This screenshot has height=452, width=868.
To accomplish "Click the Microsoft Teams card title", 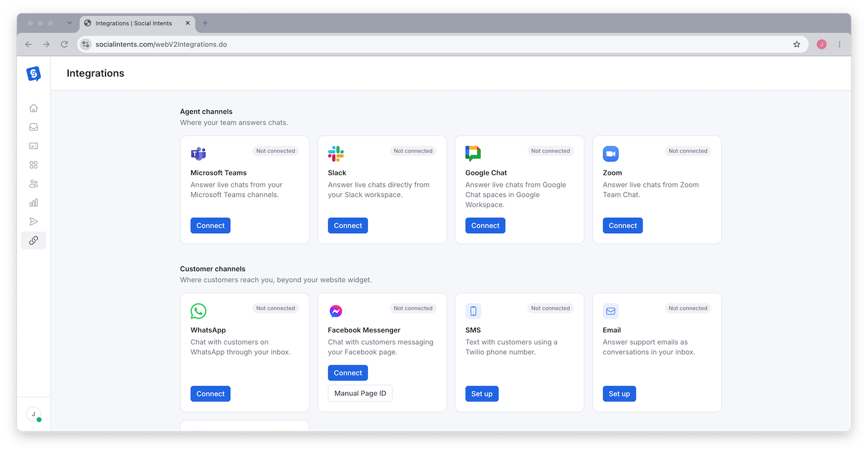I will click(x=219, y=173).
